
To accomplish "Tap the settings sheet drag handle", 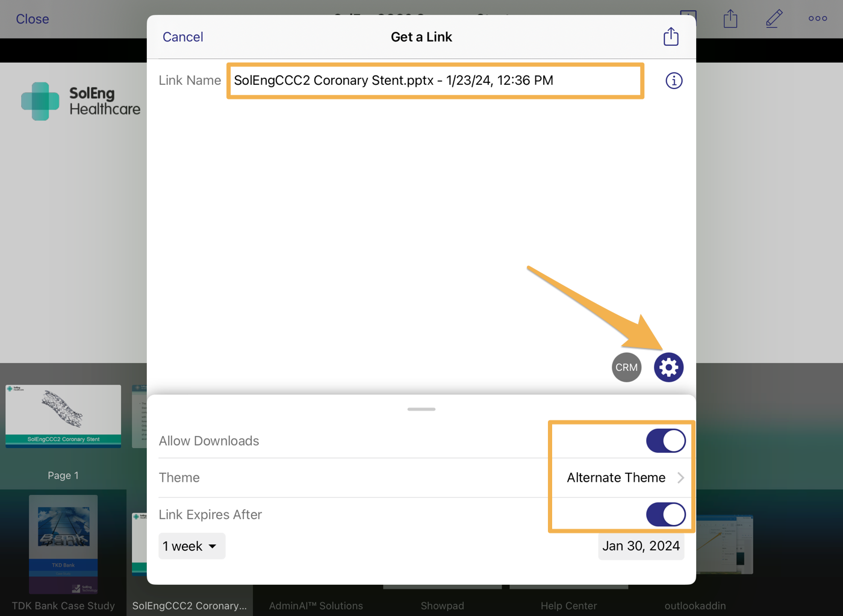I will coord(421,409).
